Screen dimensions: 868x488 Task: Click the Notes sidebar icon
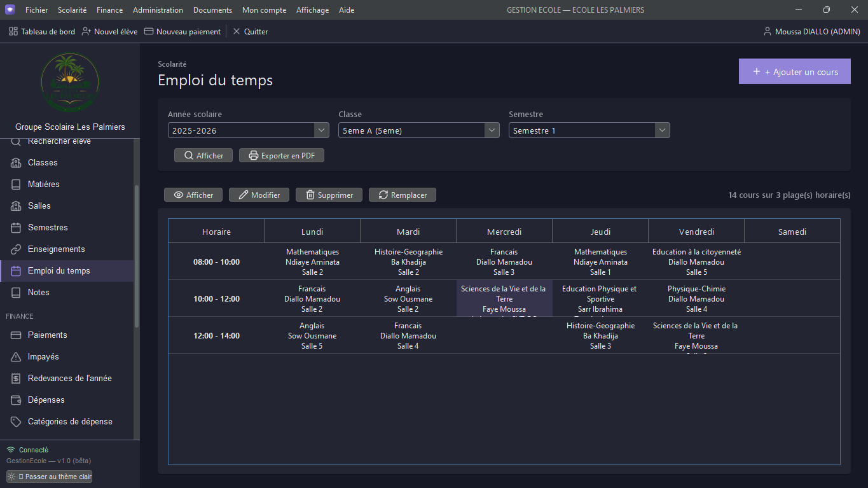[x=16, y=293]
